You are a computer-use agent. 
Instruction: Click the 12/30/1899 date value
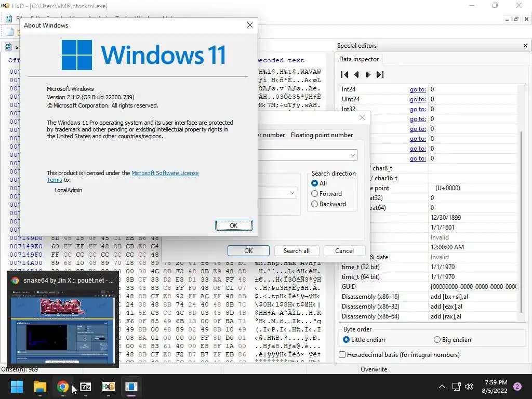(445, 218)
